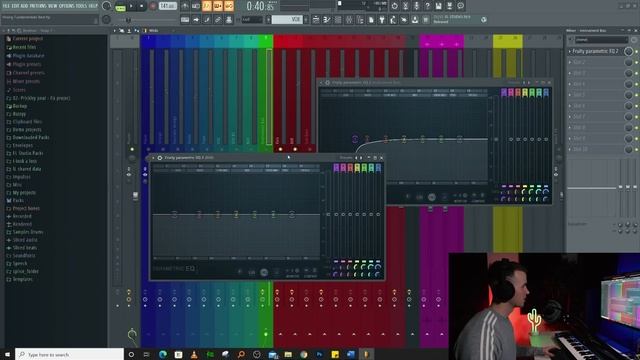Screen dimensions: 640x360
Task: Open the Slot 3 menu arrow
Action: [570, 73]
